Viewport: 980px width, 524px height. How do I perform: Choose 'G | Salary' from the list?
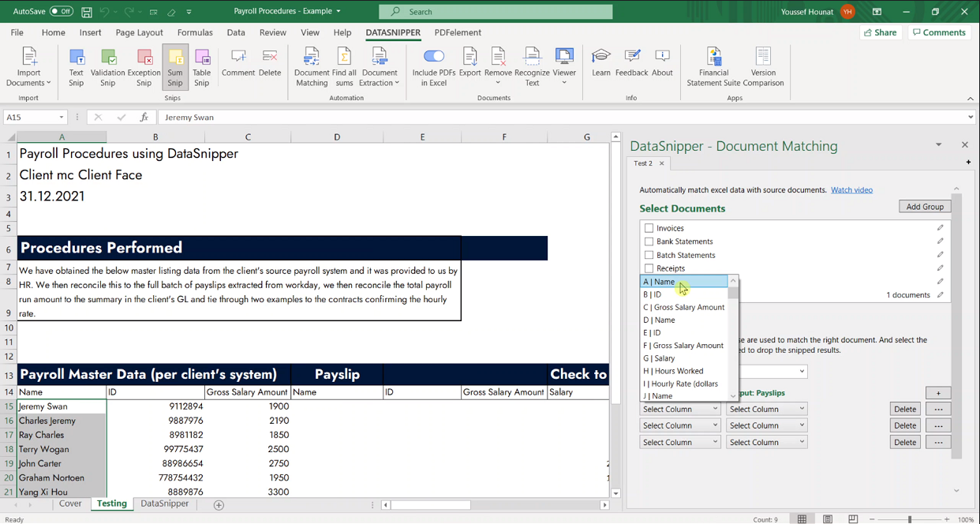(683, 358)
